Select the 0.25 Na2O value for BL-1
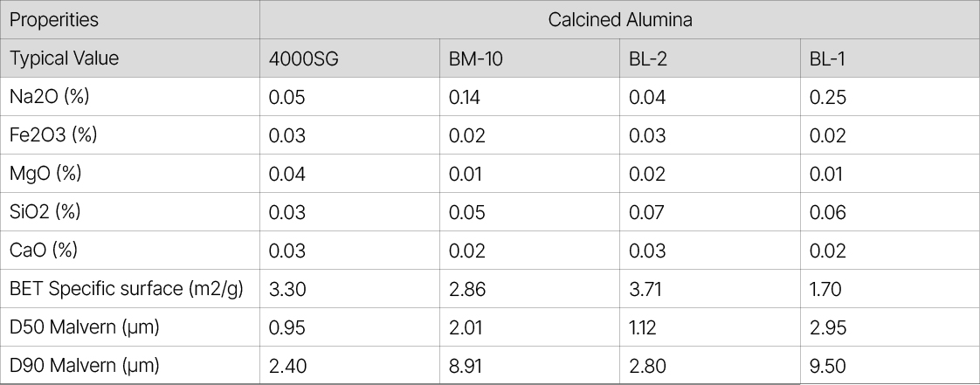Screen dimensions: 980x385 [x=828, y=97]
